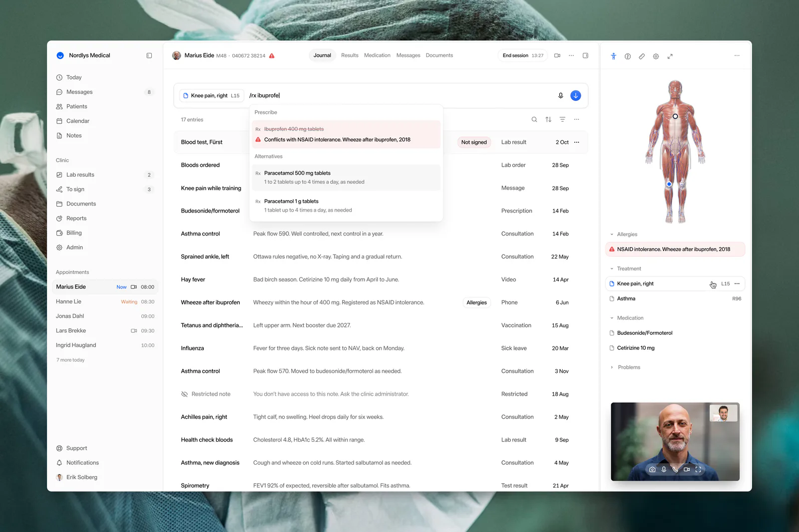Click the dictation microphone in the note input
The width and height of the screenshot is (799, 532).
560,95
